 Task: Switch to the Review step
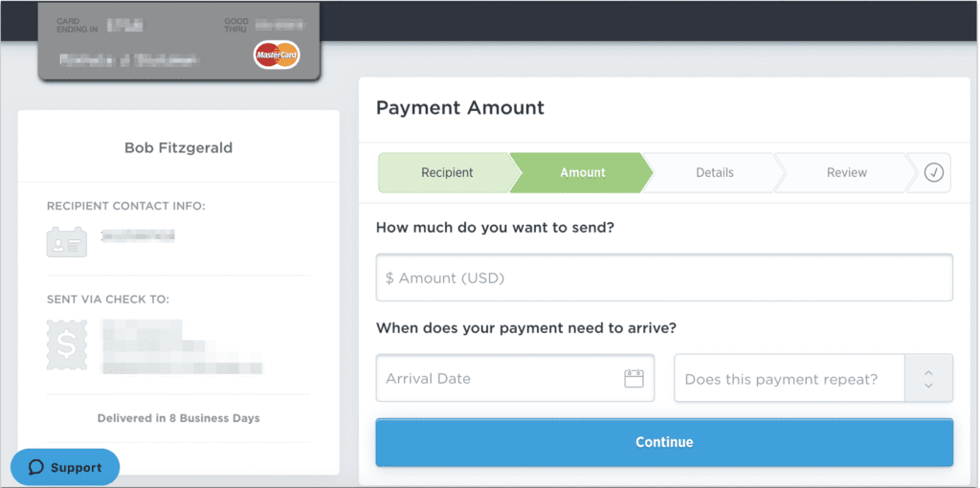click(847, 173)
